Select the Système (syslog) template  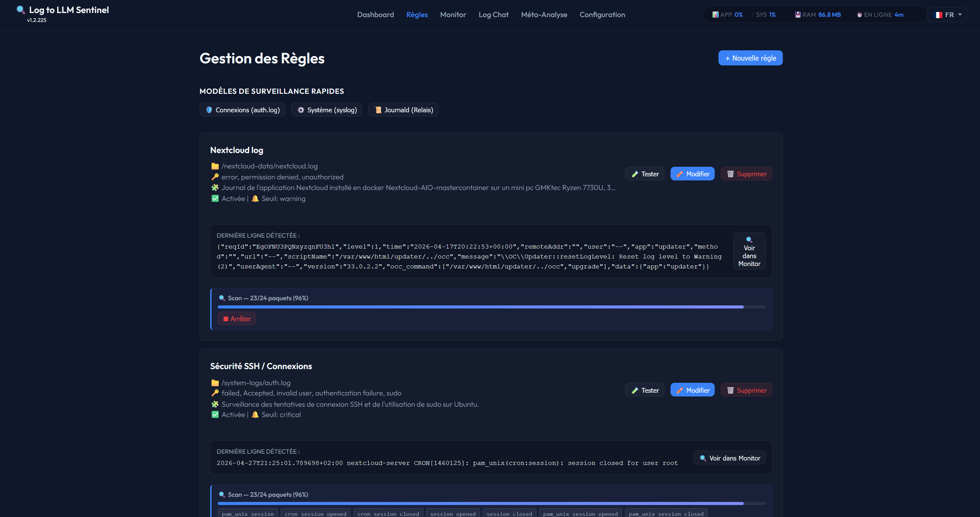[x=327, y=110]
